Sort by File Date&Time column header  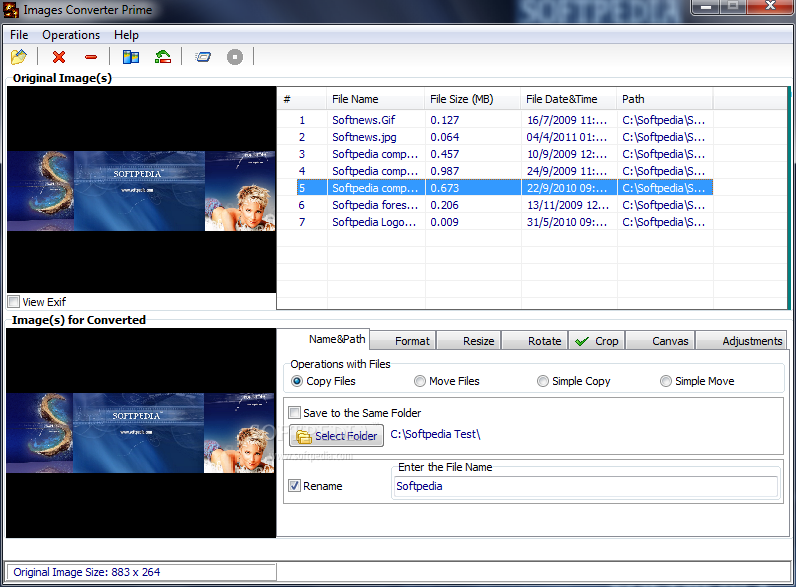569,99
